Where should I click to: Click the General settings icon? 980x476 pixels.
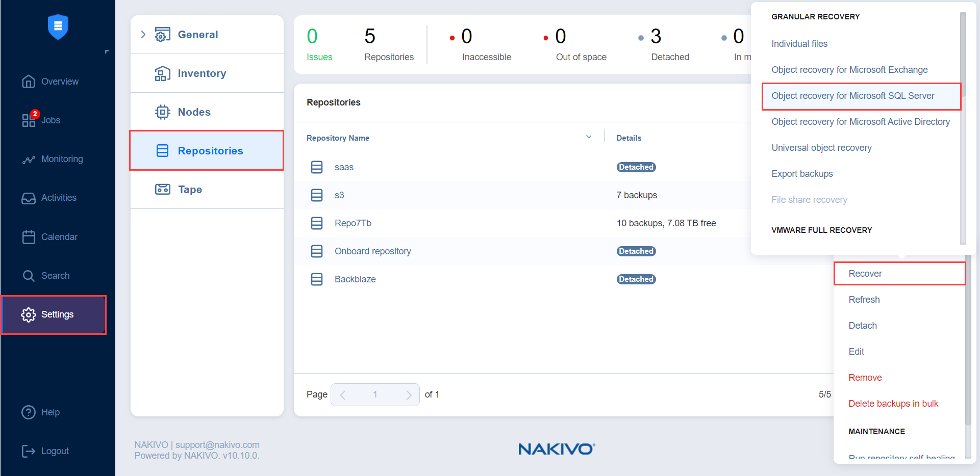coord(162,35)
